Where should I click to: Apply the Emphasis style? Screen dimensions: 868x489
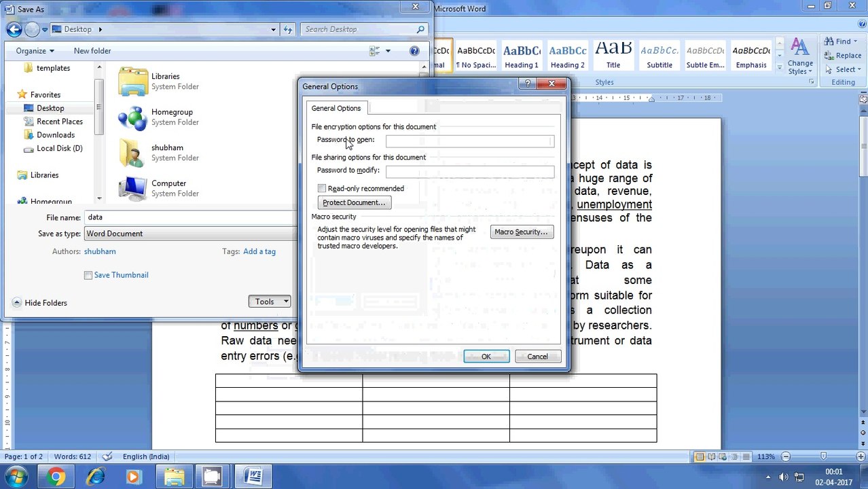coord(751,56)
